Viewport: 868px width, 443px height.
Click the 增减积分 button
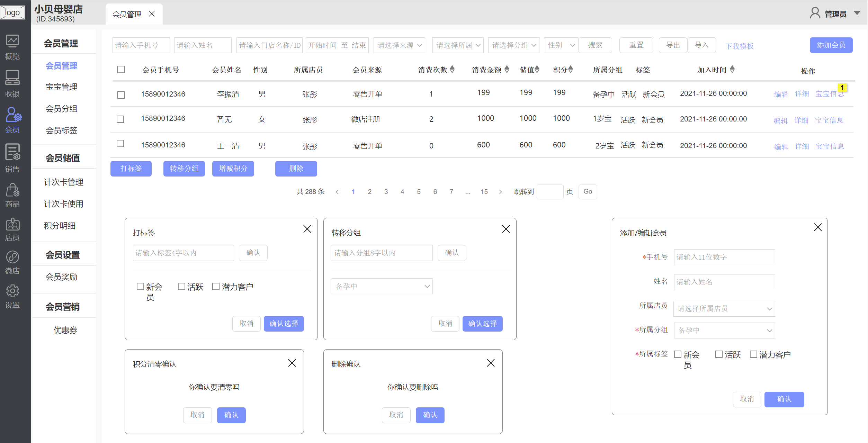pyautogui.click(x=233, y=169)
